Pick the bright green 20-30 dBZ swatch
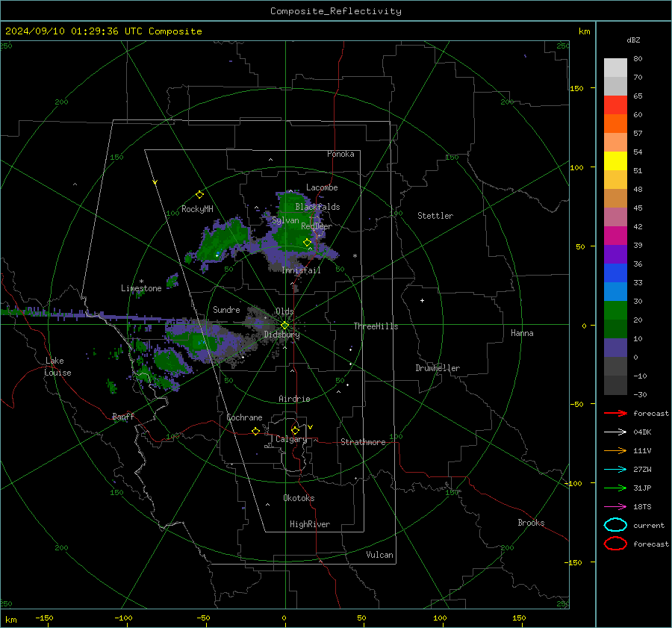 pos(615,311)
